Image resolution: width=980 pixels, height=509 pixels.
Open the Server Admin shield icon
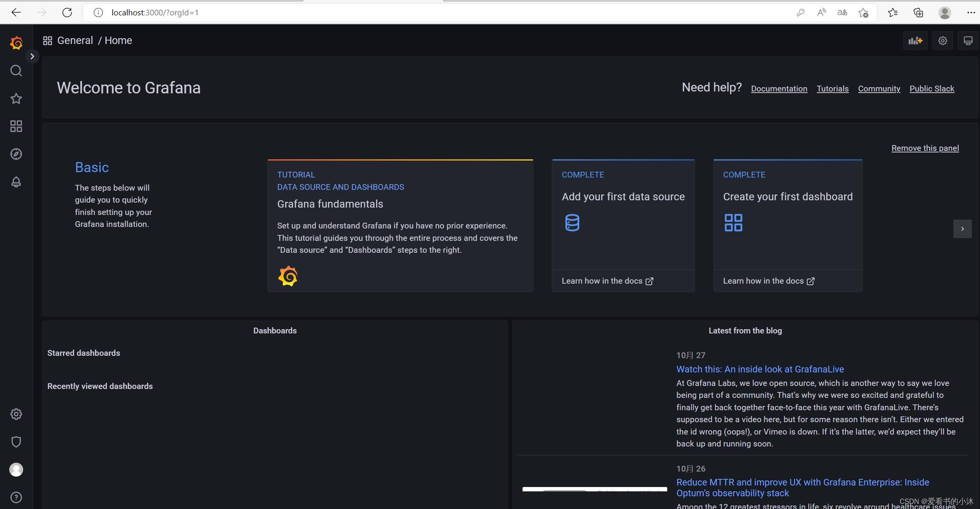pos(16,442)
